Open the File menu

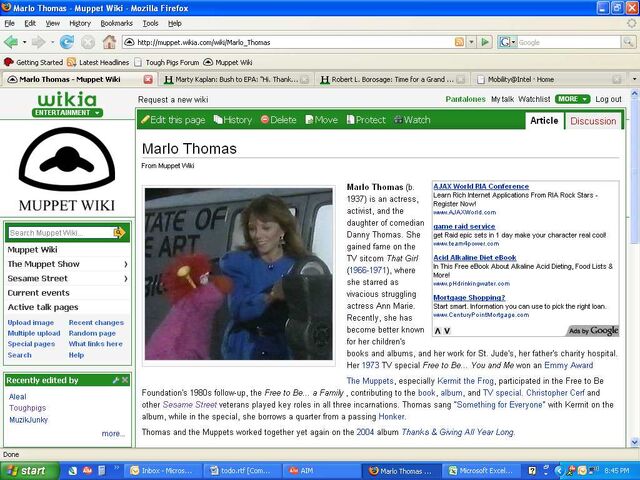[x=9, y=23]
